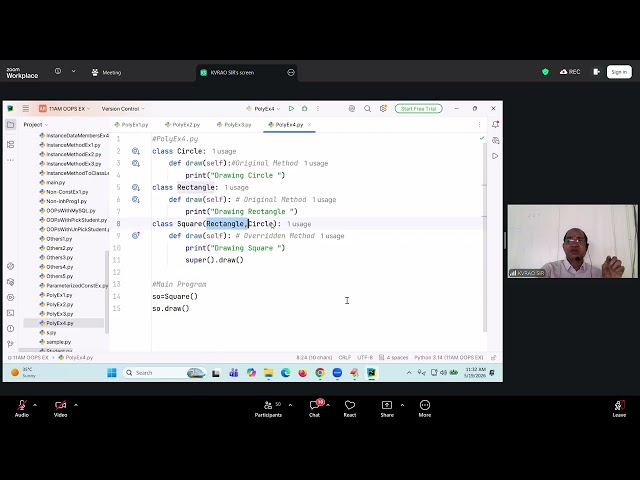Open PyCharm search everywhere magnifier
This screenshot has width=640, height=480.
pyautogui.click(x=367, y=109)
